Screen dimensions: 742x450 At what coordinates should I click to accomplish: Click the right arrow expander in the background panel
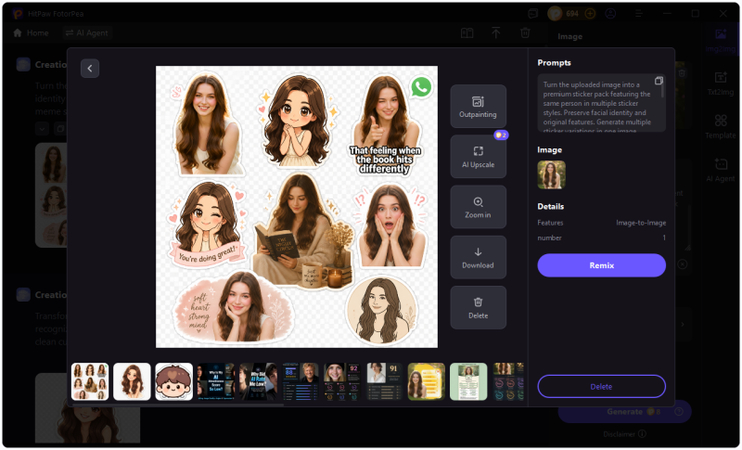[x=683, y=325]
